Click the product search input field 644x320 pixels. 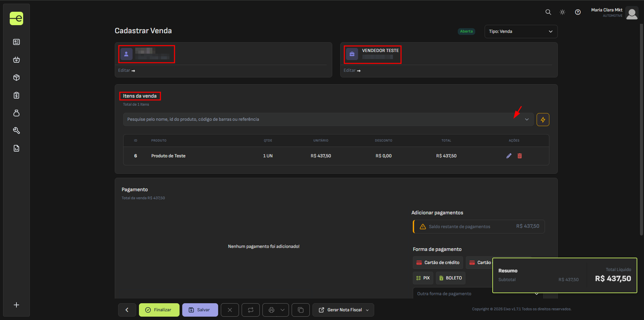(319, 119)
